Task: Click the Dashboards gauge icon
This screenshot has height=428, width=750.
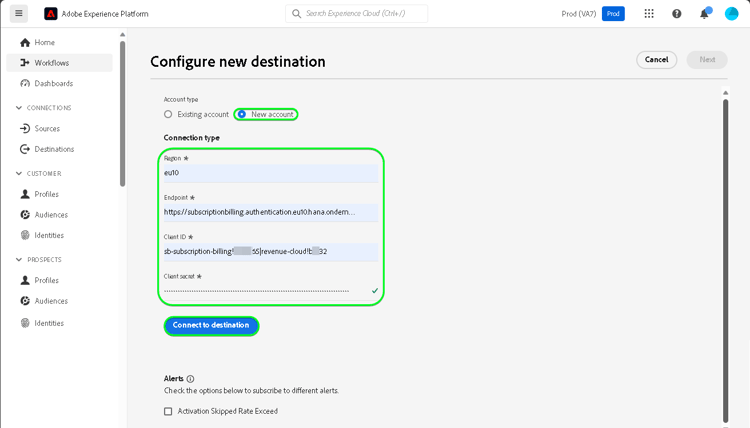Action: point(25,83)
